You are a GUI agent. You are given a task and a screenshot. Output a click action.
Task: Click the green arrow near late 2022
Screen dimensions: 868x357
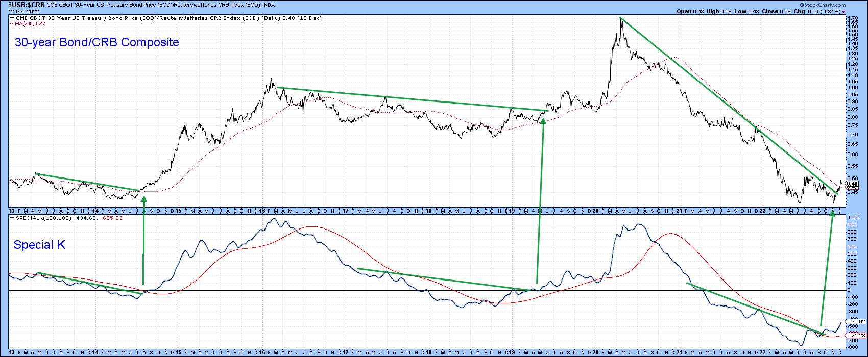click(x=827, y=265)
